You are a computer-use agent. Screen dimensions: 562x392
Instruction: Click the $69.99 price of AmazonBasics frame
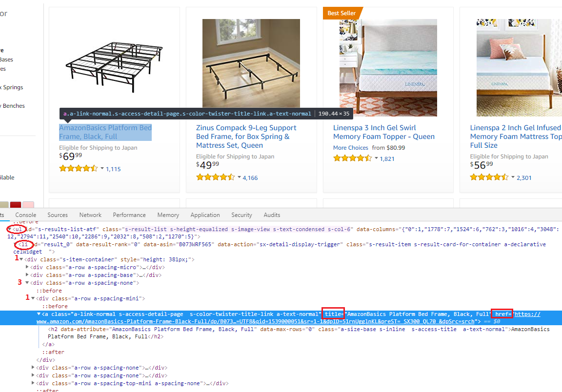click(71, 156)
